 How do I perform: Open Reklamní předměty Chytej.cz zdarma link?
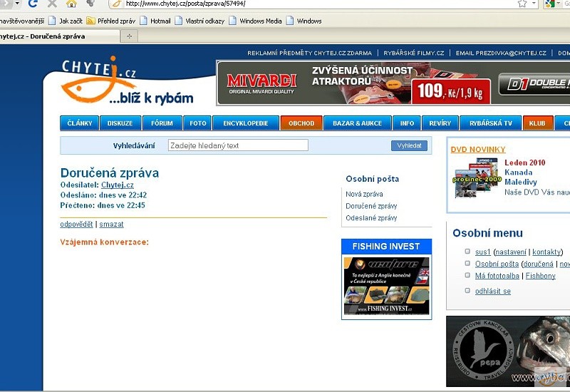309,53
